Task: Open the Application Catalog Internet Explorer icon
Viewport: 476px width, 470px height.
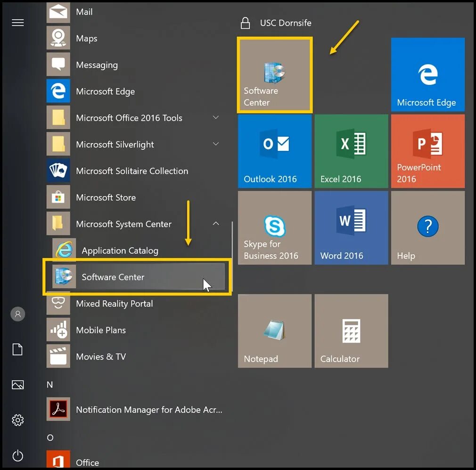Action: click(x=64, y=250)
